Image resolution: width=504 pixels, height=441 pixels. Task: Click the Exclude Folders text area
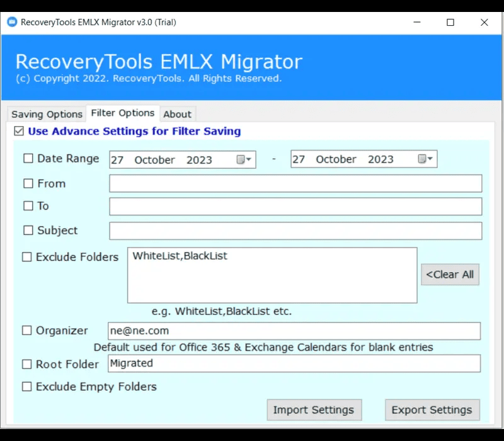coord(272,275)
